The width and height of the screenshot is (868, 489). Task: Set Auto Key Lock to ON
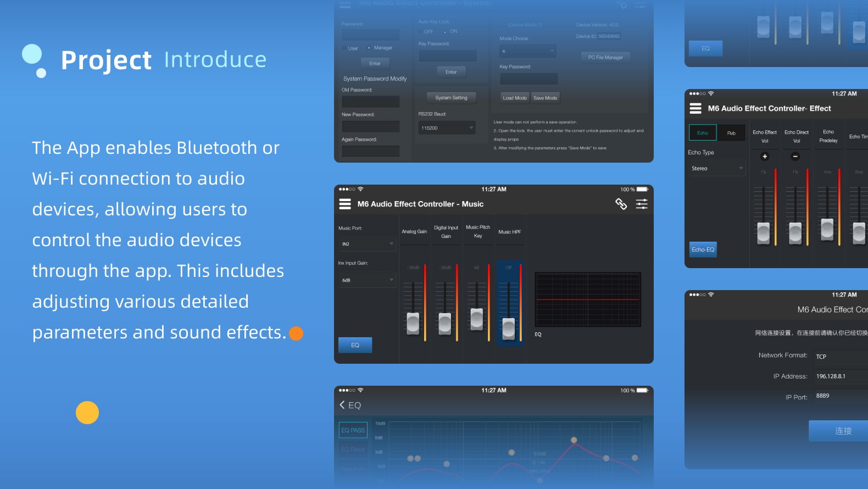445,32
